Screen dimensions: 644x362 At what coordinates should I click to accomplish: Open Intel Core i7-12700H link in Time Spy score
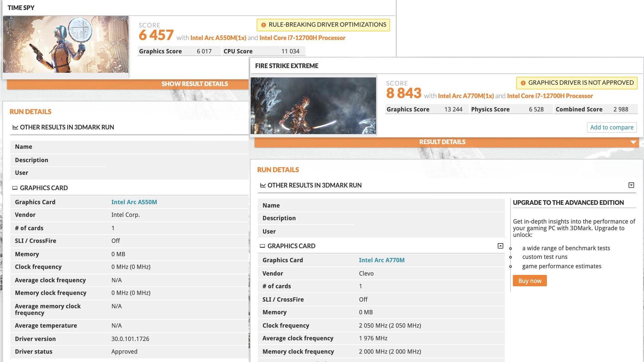click(302, 38)
